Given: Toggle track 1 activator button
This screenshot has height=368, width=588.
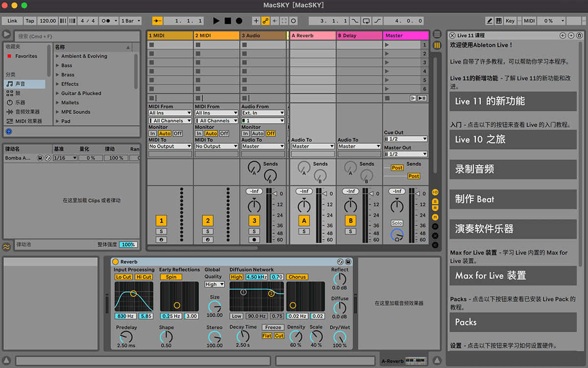Looking at the screenshot, I should pos(161,221).
